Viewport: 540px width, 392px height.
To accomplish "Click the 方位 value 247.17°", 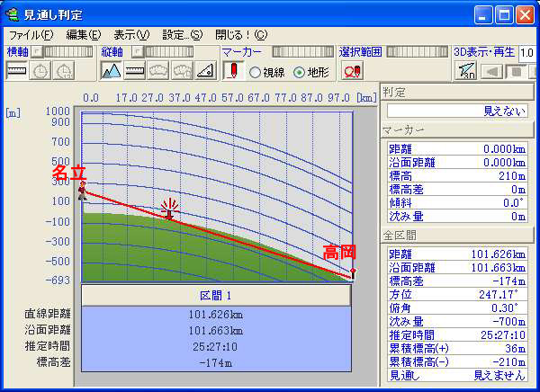I will click(499, 295).
